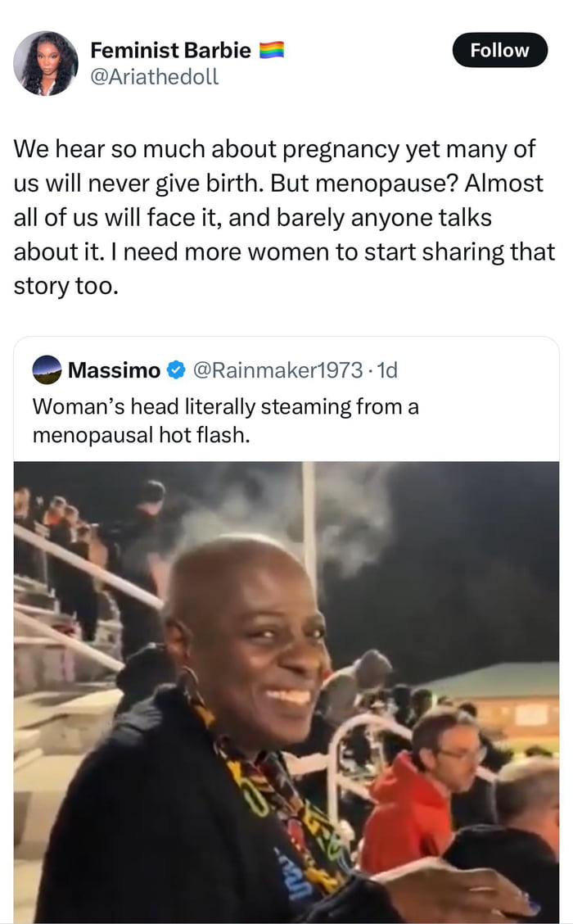Open the Massimo name in quoted post
This screenshot has height=924, width=573.
pyautogui.click(x=114, y=370)
